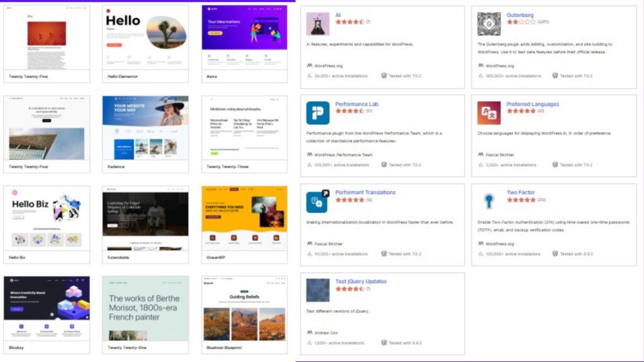Click the star rating under Performance Lab
This screenshot has width=644, height=362.
click(x=350, y=111)
